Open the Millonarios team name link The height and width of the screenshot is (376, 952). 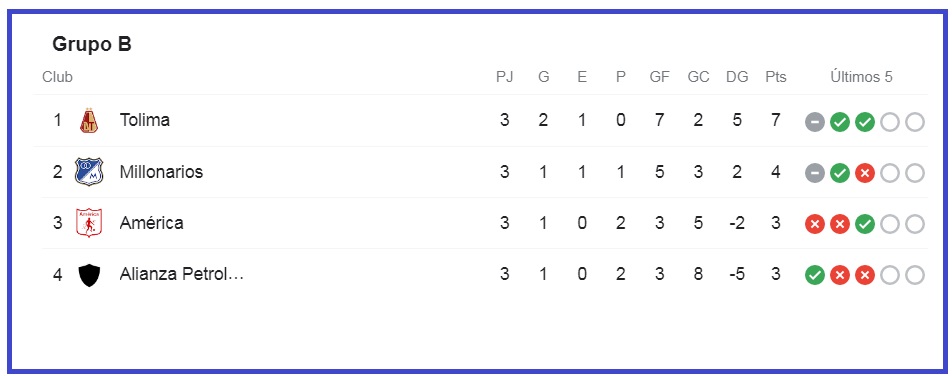161,172
